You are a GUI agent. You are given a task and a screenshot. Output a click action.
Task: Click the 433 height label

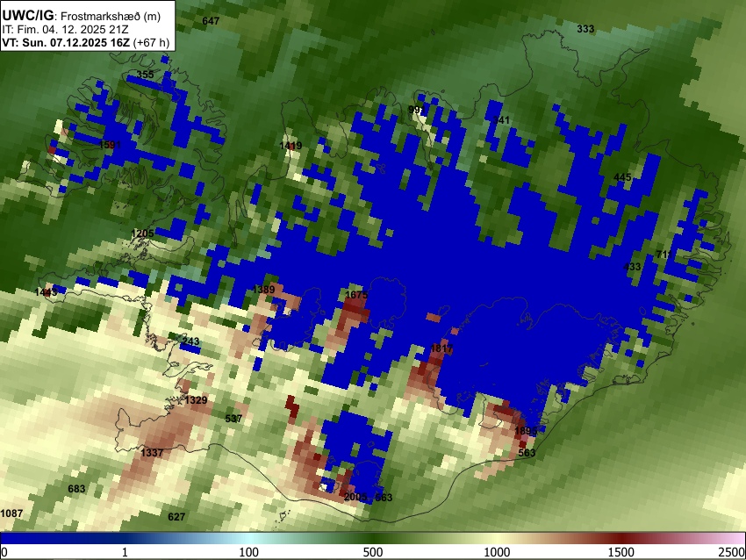coord(632,267)
